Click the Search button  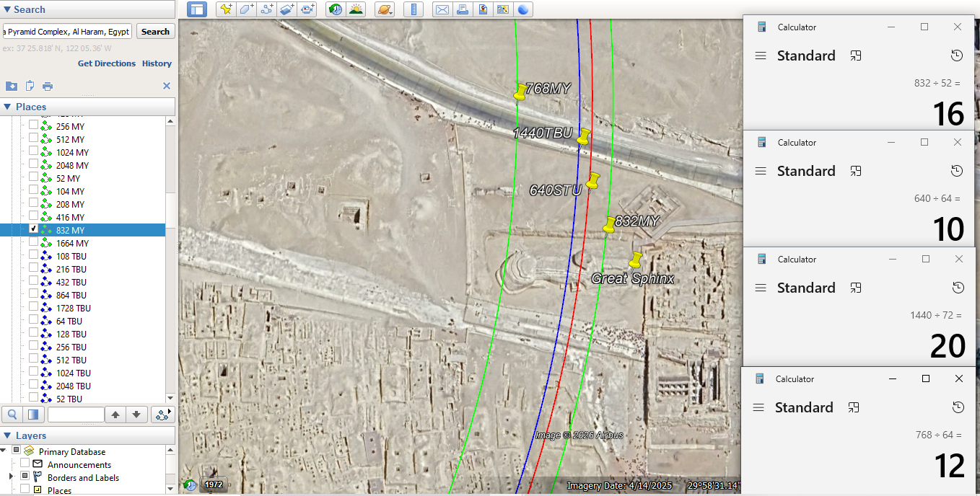click(155, 32)
